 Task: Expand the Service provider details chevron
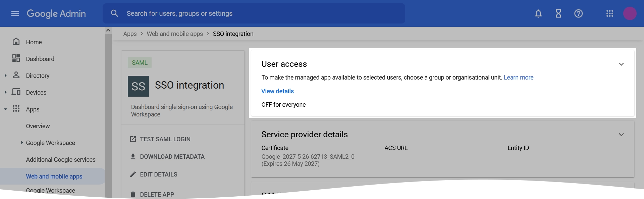(x=621, y=135)
